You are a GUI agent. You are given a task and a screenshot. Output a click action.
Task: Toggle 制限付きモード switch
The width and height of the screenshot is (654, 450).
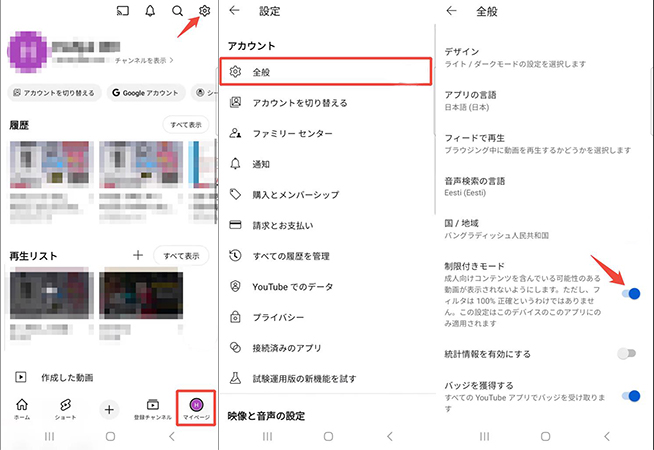click(x=631, y=294)
